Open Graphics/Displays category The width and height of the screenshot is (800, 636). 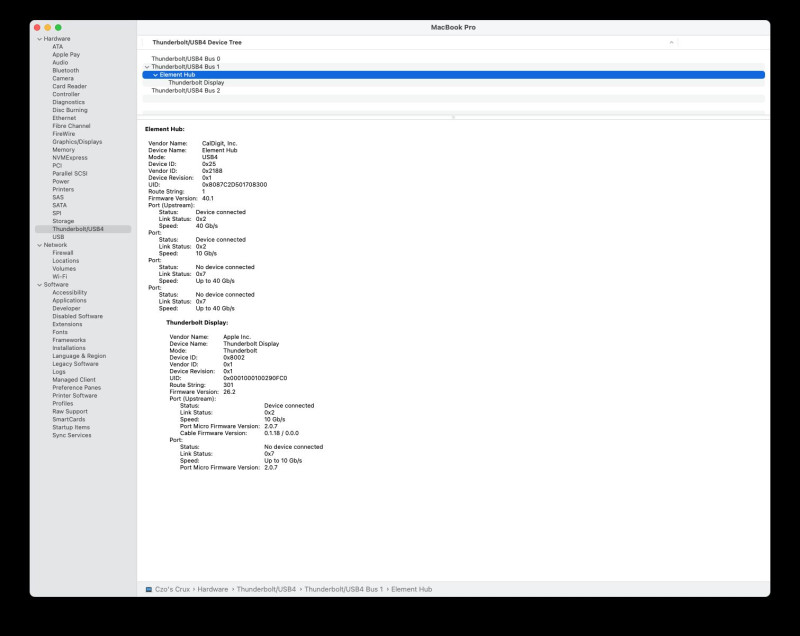click(x=77, y=142)
